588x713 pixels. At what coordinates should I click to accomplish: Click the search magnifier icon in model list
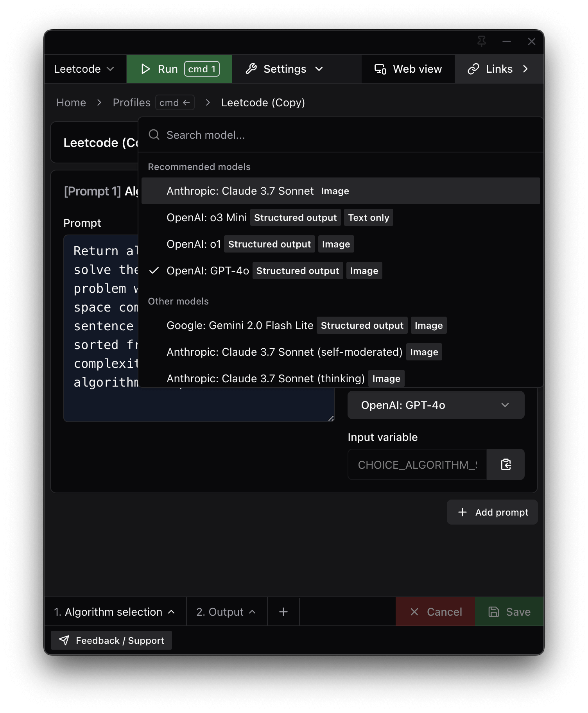pos(154,135)
